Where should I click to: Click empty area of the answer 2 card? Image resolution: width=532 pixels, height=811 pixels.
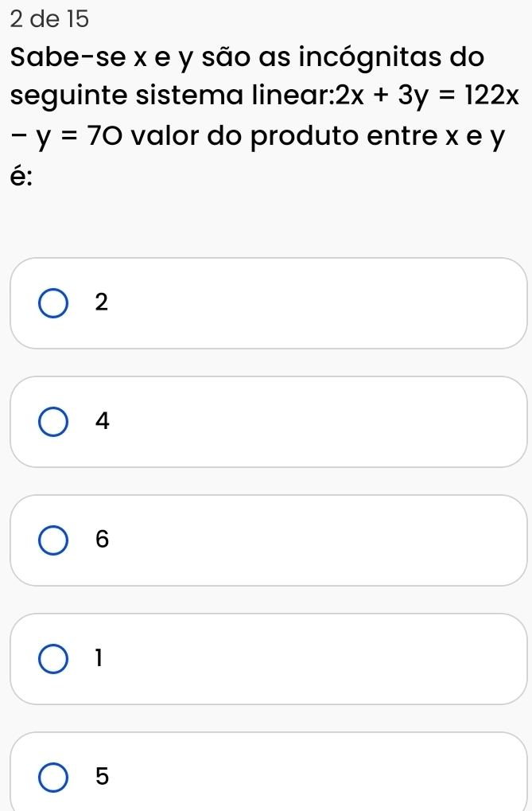310,303
